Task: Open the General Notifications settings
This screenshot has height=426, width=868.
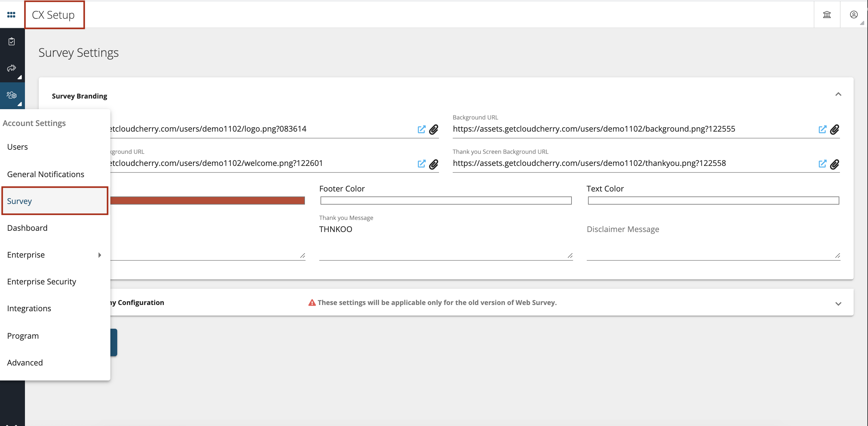Action: click(x=46, y=174)
